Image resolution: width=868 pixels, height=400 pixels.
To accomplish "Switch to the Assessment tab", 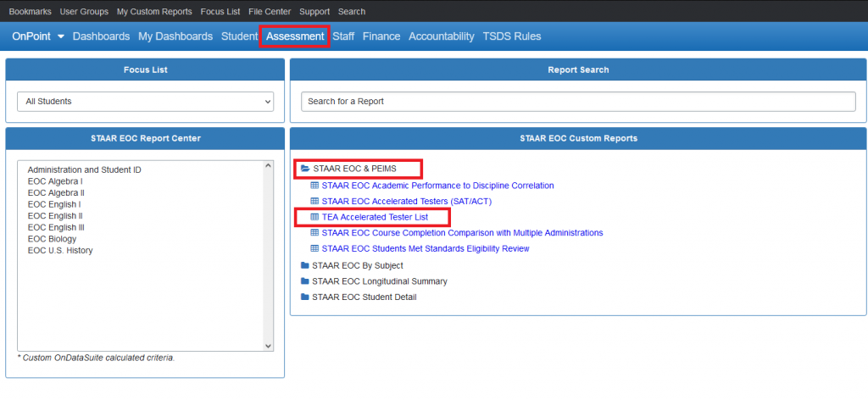I will click(x=295, y=36).
